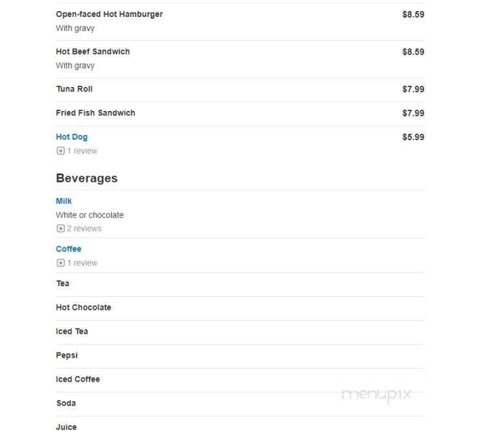Click the $5.99 Hot Dog price

click(413, 137)
